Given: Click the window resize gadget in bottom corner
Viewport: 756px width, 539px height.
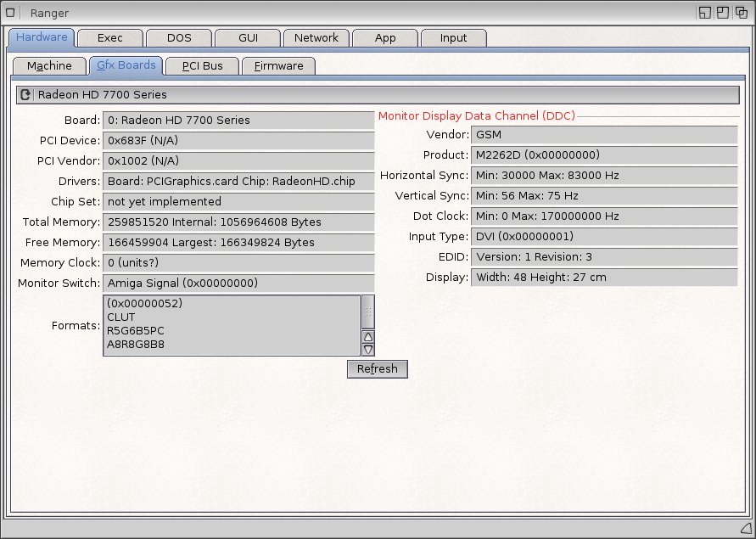Looking at the screenshot, I should pyautogui.click(x=745, y=529).
